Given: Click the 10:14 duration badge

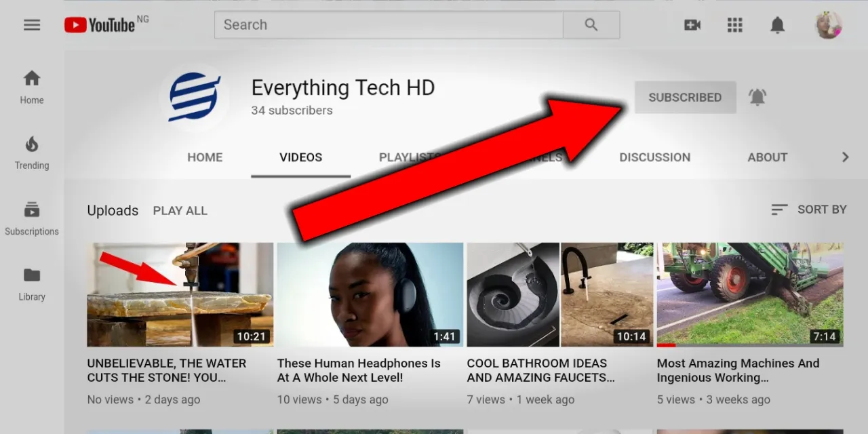Looking at the screenshot, I should coord(631,336).
